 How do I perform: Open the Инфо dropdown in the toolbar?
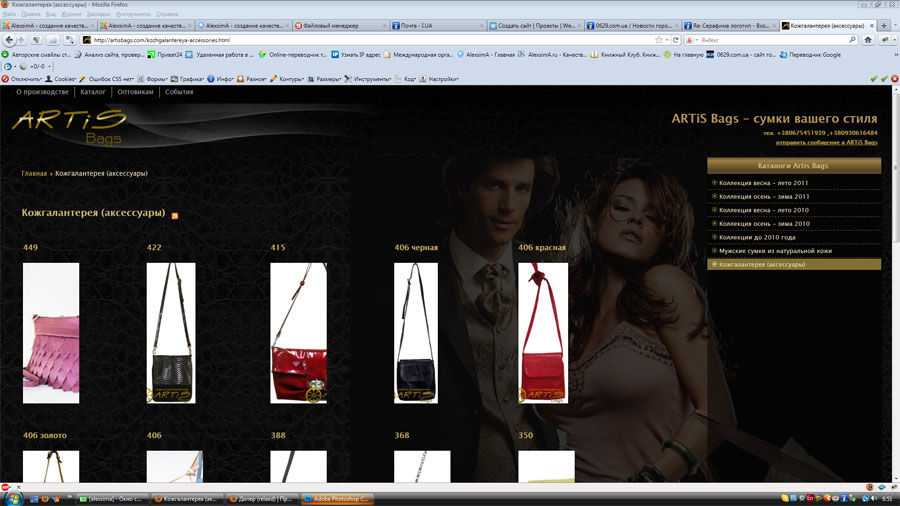[220, 79]
